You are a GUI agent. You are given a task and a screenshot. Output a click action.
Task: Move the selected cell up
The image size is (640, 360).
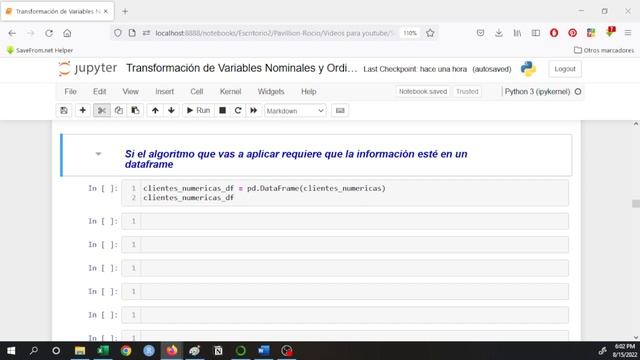coord(155,111)
